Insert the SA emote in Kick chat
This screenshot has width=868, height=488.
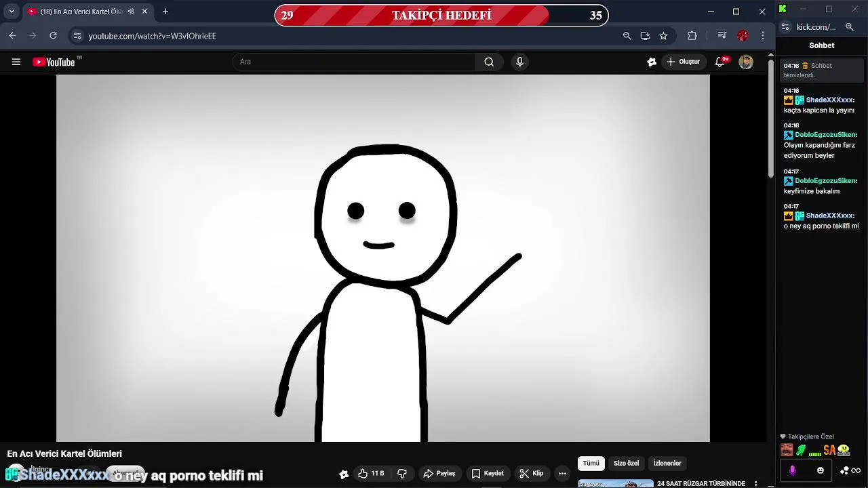click(829, 450)
